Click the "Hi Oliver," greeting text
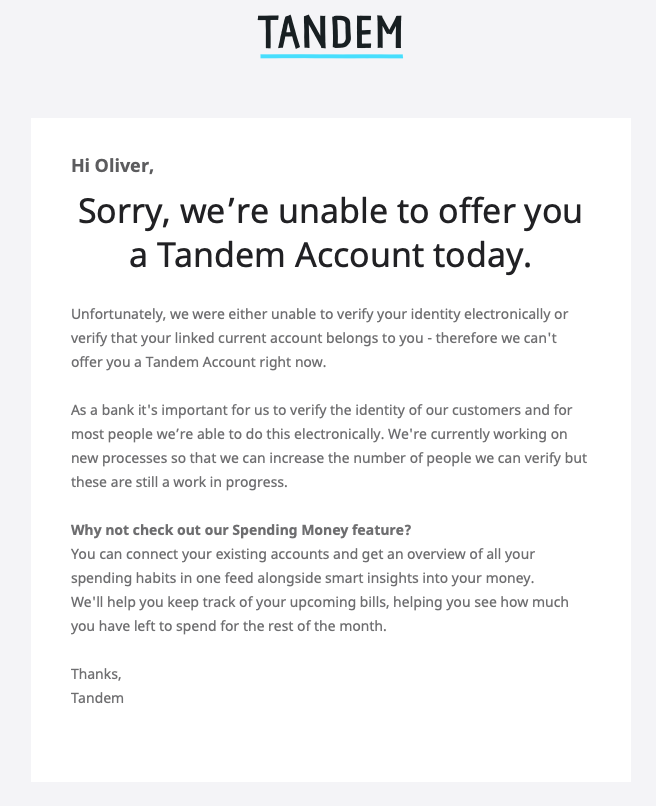This screenshot has height=806, width=656. pyautogui.click(x=112, y=166)
